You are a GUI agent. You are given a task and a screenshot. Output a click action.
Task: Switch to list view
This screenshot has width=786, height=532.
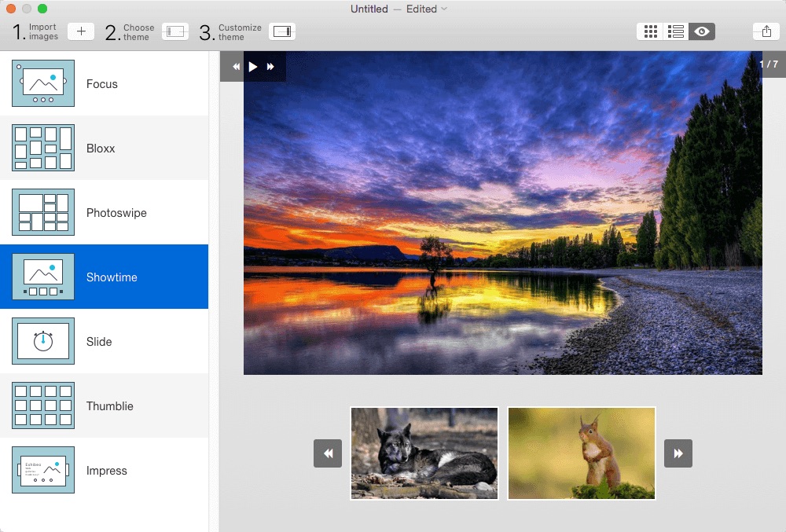point(676,31)
